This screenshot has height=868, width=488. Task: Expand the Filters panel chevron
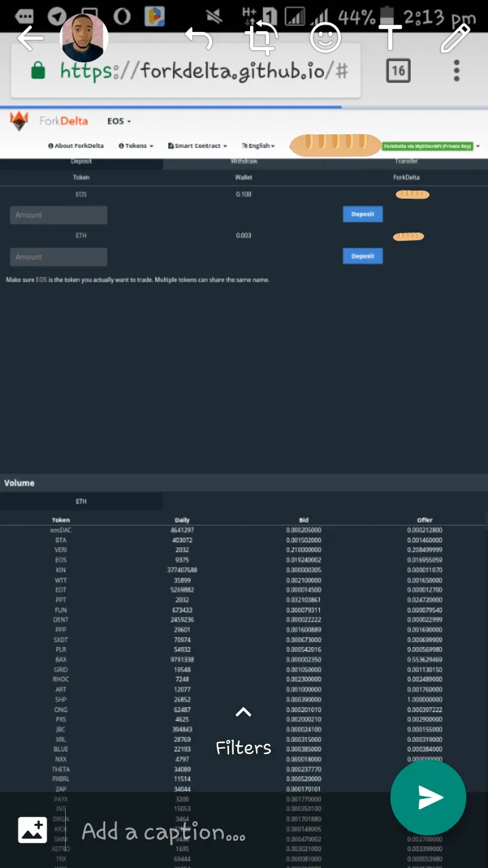243,712
